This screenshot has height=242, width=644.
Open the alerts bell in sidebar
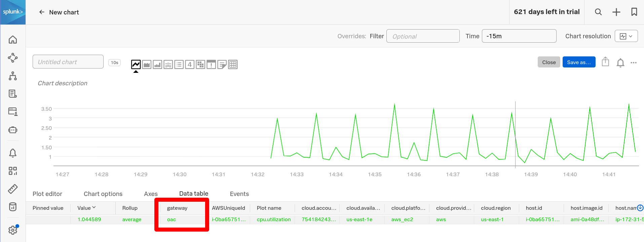[x=13, y=153]
